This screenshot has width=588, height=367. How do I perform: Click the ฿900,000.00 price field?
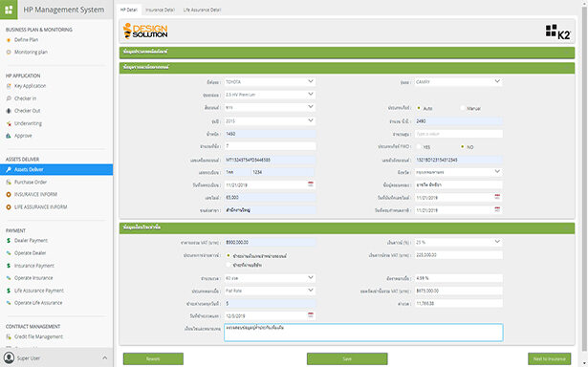(x=270, y=243)
